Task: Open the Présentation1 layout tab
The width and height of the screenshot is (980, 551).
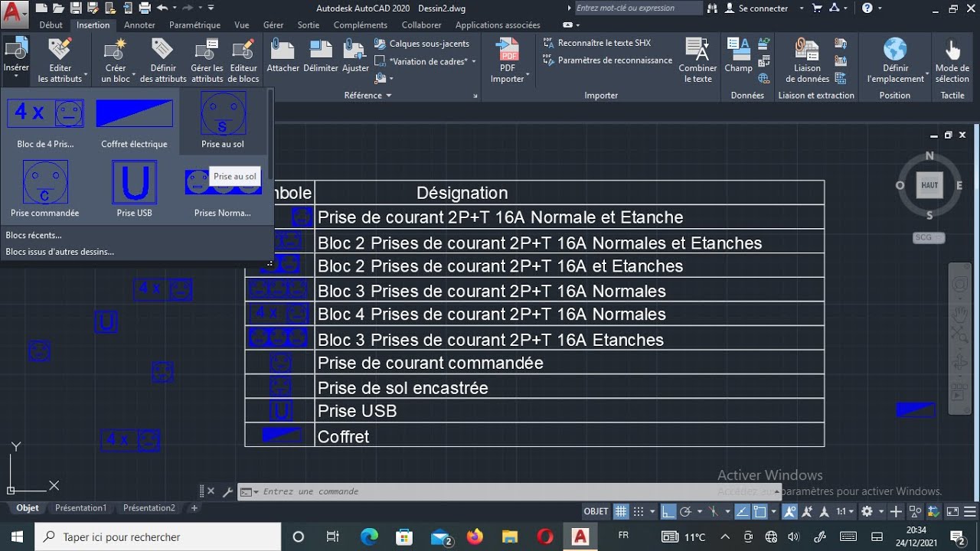Action: [x=80, y=507]
